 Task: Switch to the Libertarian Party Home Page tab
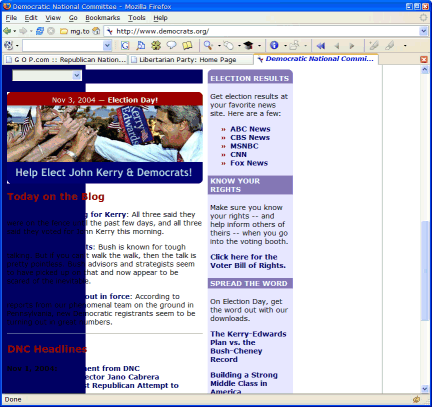pyautogui.click(x=191, y=60)
